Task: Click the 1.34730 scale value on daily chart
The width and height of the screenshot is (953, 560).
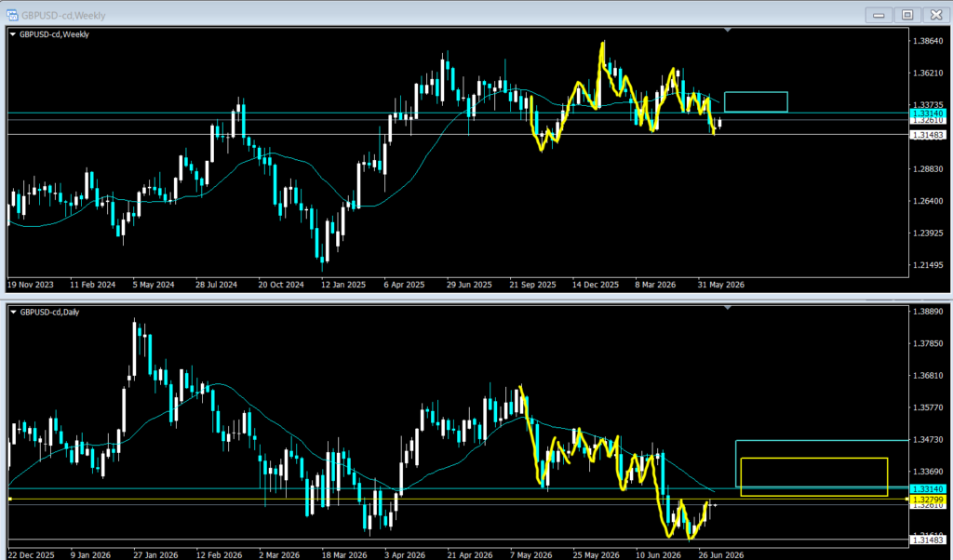Action: [928, 439]
